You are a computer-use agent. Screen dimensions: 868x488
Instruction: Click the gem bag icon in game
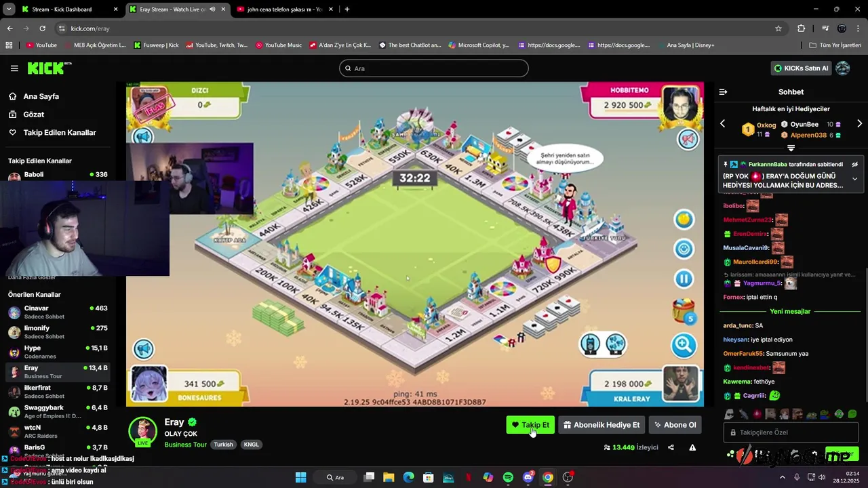(x=684, y=311)
